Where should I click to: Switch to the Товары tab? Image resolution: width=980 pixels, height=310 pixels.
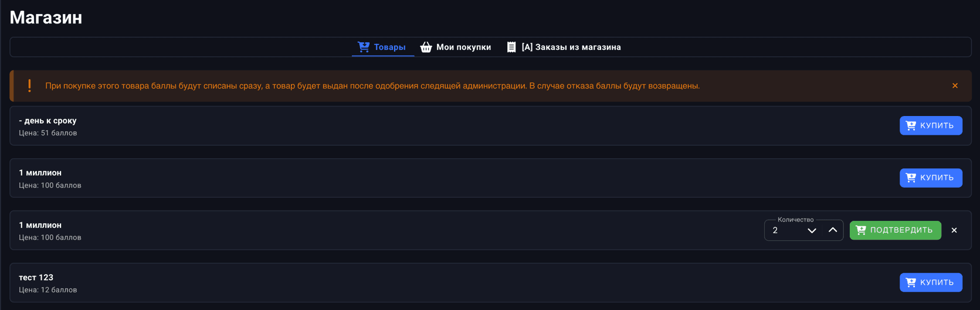pyautogui.click(x=389, y=47)
